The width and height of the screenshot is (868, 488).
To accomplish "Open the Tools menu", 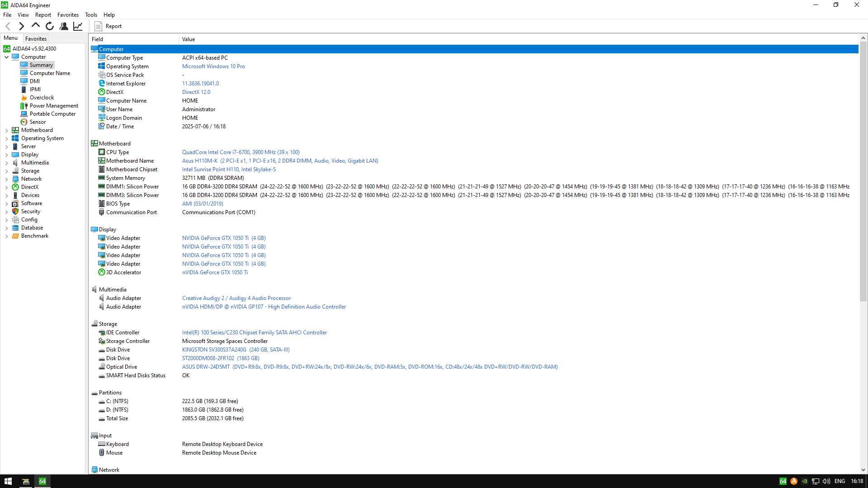I will [91, 15].
